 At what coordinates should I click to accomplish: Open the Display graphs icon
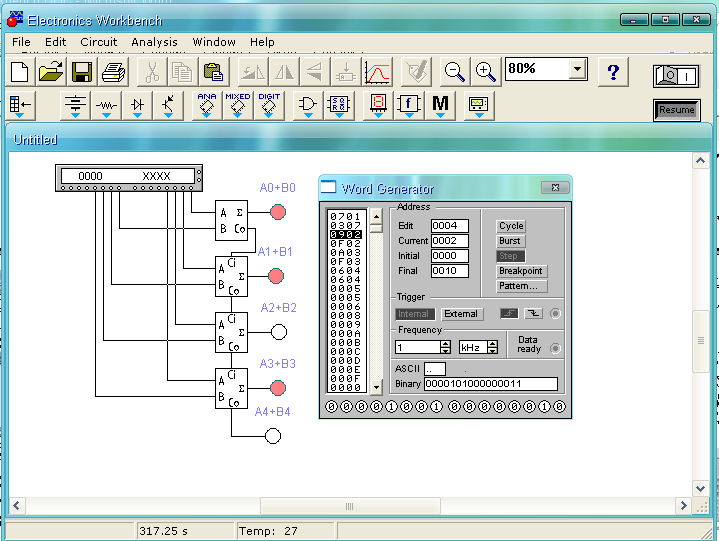(377, 72)
